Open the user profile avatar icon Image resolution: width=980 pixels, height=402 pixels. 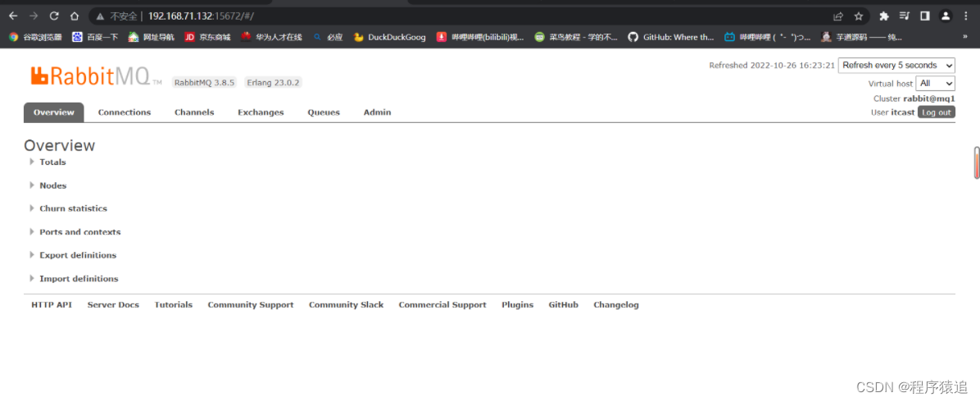pos(946,16)
